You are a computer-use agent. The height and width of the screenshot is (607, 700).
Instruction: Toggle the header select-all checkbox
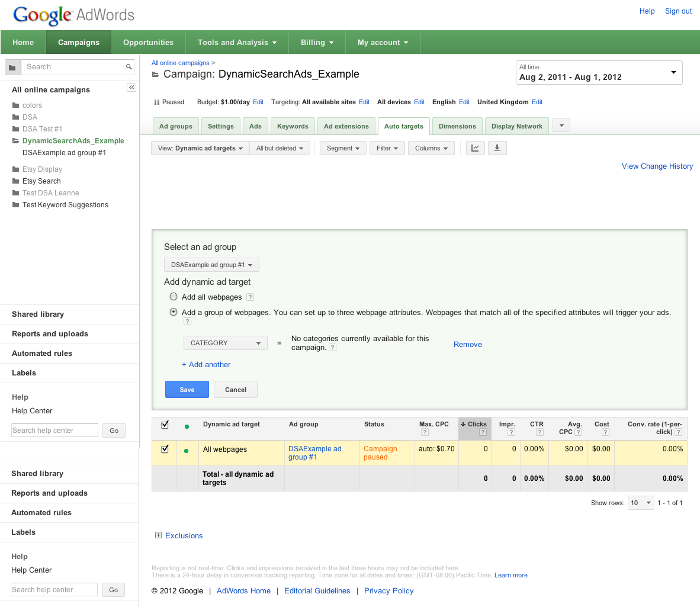[165, 425]
